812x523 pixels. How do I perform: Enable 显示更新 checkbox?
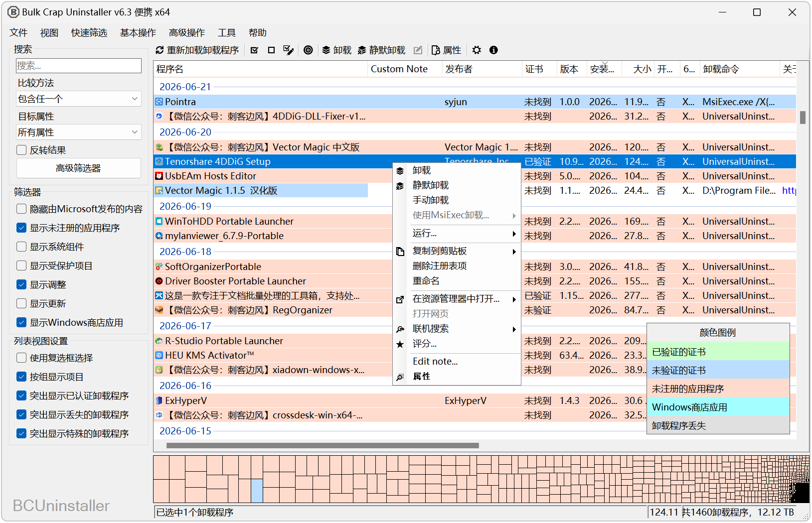pos(21,303)
